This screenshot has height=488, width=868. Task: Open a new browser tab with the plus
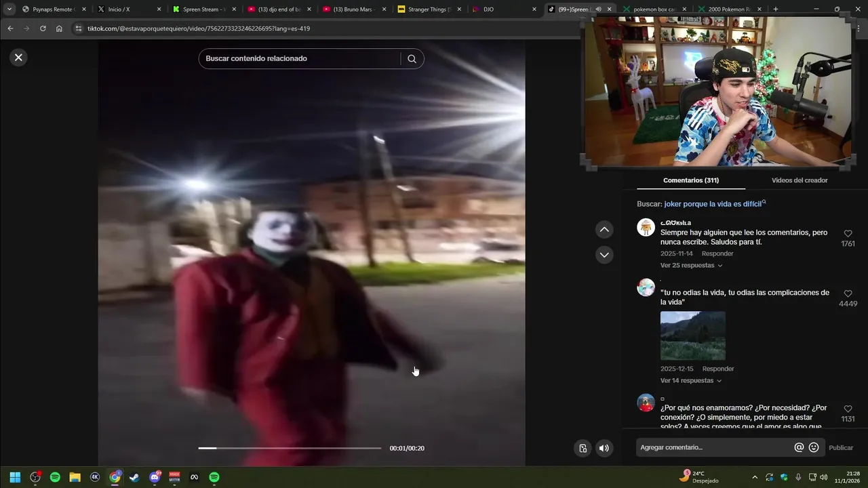776,9
